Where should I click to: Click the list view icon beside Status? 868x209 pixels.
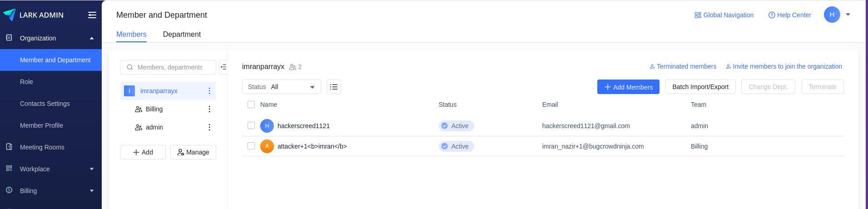334,87
